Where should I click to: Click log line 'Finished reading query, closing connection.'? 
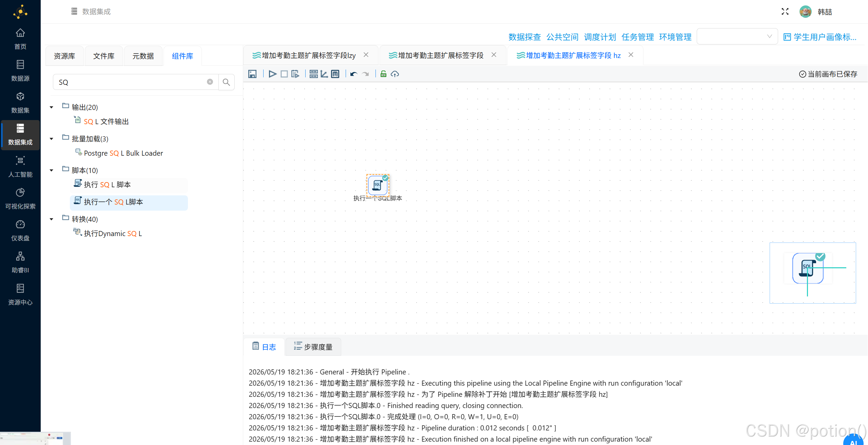[x=386, y=405]
